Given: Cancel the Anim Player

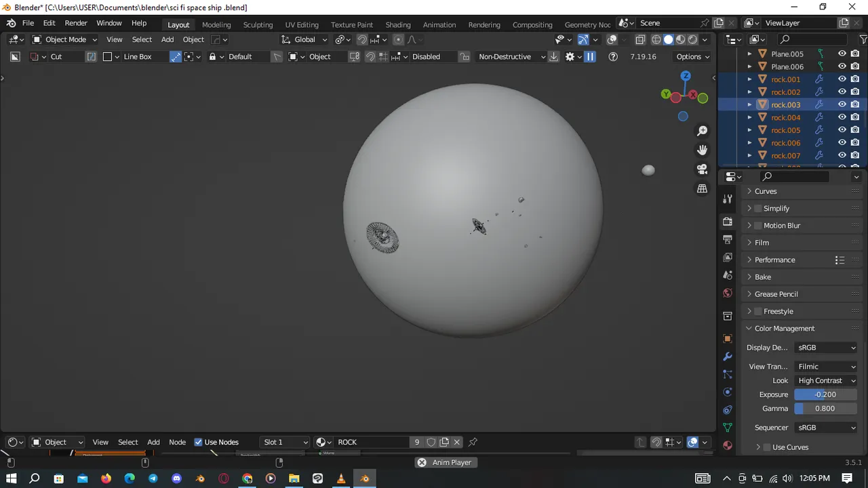Looking at the screenshot, I should click(422, 462).
